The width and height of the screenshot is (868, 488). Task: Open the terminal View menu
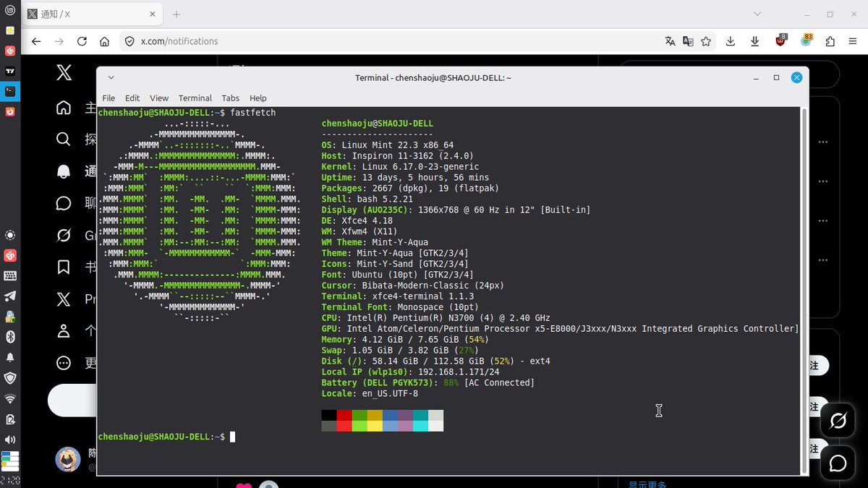click(159, 98)
